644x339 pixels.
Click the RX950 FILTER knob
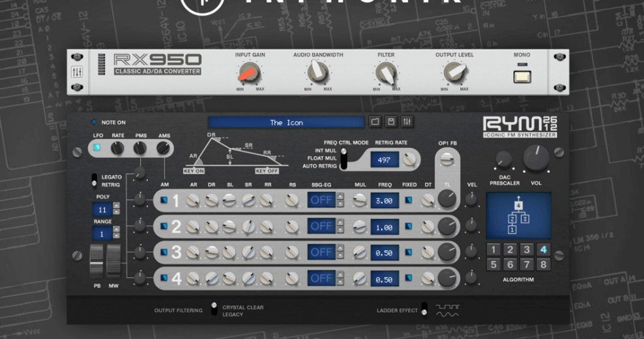pyautogui.click(x=386, y=73)
